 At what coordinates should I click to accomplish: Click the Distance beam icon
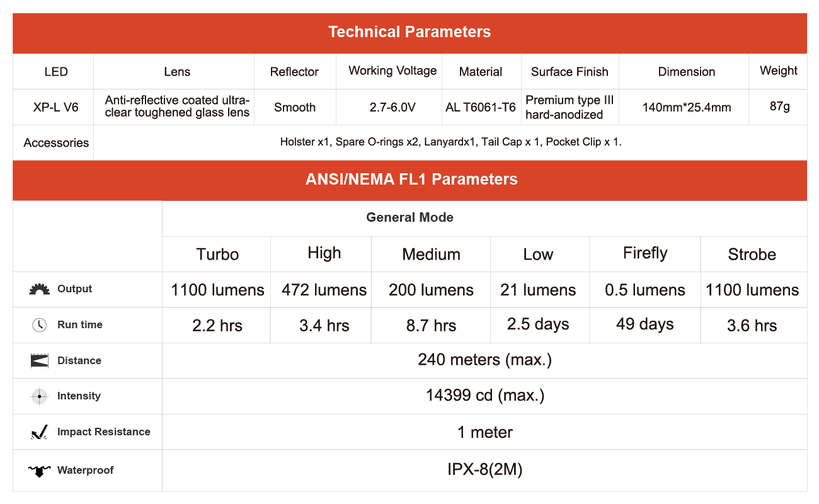pyautogui.click(x=39, y=361)
